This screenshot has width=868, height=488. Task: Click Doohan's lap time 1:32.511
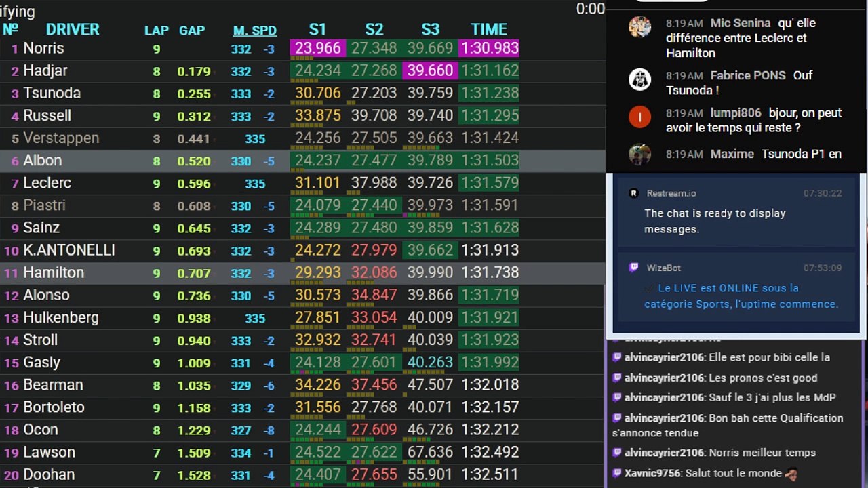[490, 473]
